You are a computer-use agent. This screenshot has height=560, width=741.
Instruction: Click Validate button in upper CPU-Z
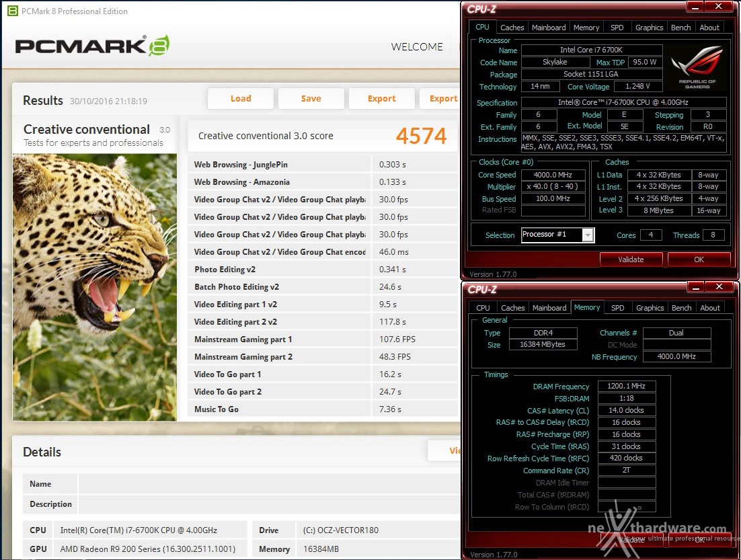[631, 259]
